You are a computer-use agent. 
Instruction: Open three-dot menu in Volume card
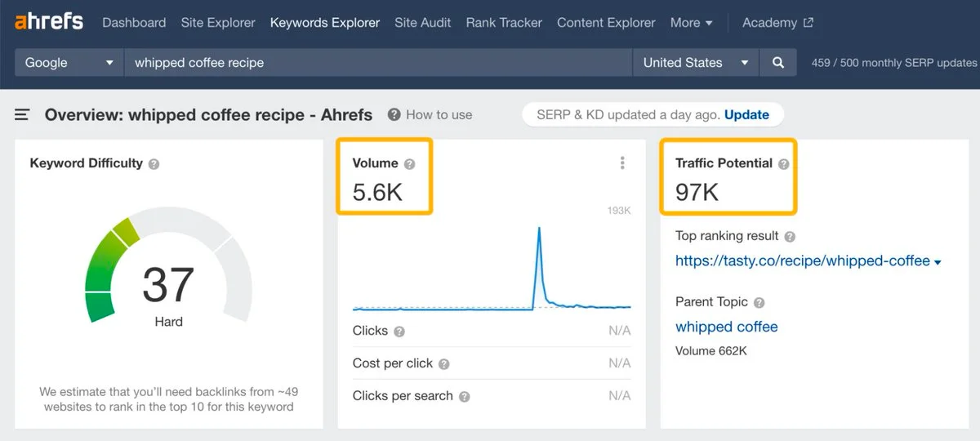(x=622, y=163)
